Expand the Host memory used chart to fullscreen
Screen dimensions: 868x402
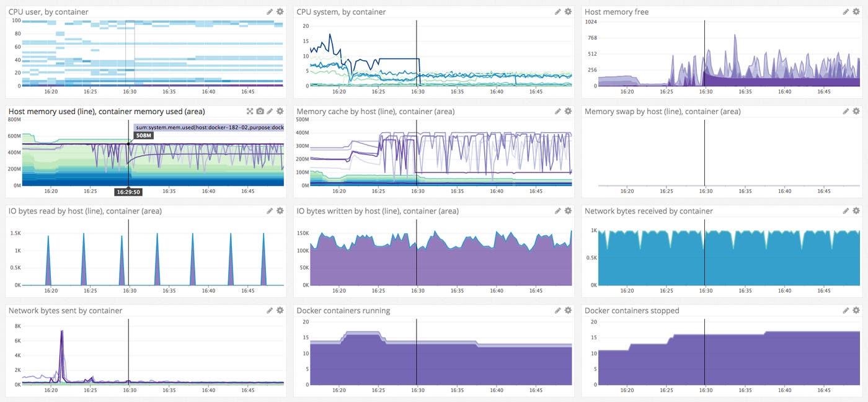(x=250, y=111)
